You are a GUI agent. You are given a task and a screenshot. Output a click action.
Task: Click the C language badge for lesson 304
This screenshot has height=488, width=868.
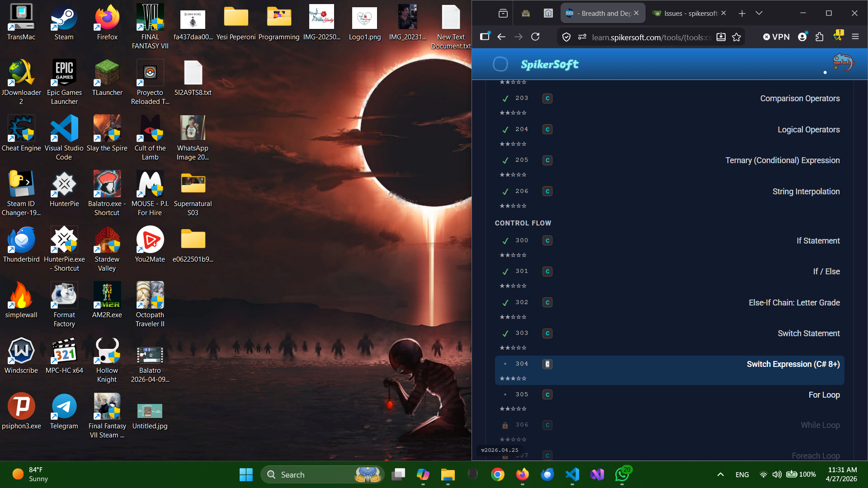pyautogui.click(x=547, y=364)
